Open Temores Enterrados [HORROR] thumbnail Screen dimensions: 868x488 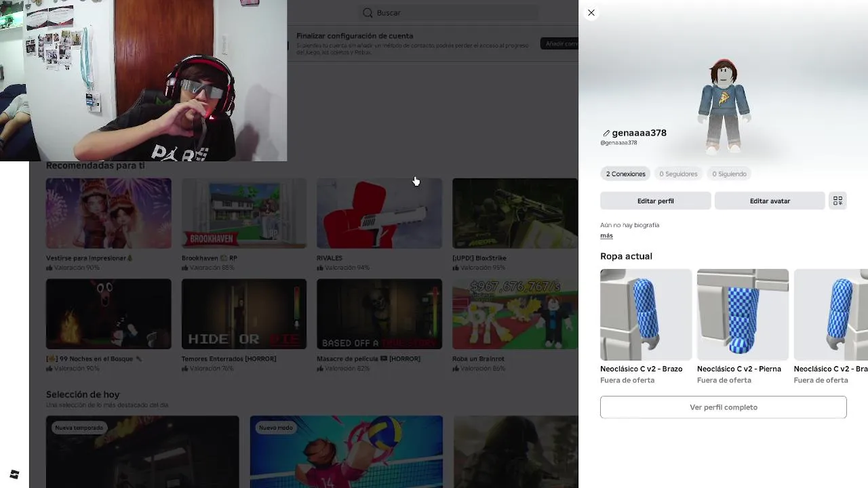click(244, 314)
